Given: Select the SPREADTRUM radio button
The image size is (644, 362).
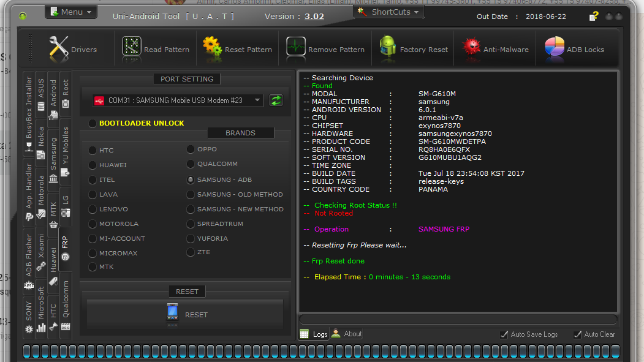Looking at the screenshot, I should 191,224.
